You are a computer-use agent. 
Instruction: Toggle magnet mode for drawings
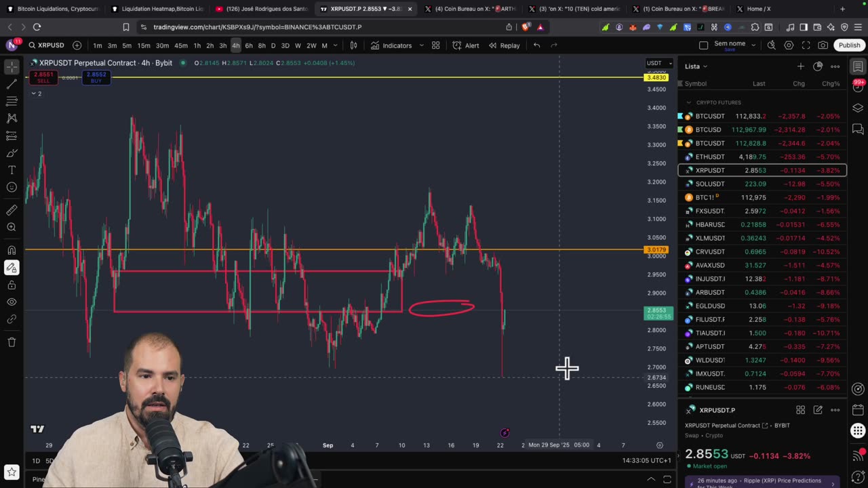pyautogui.click(x=12, y=250)
